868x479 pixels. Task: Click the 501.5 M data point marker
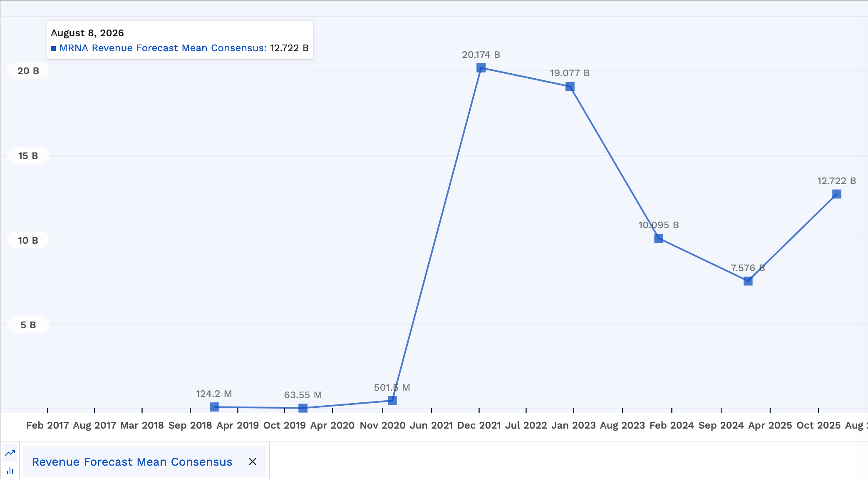(x=392, y=400)
